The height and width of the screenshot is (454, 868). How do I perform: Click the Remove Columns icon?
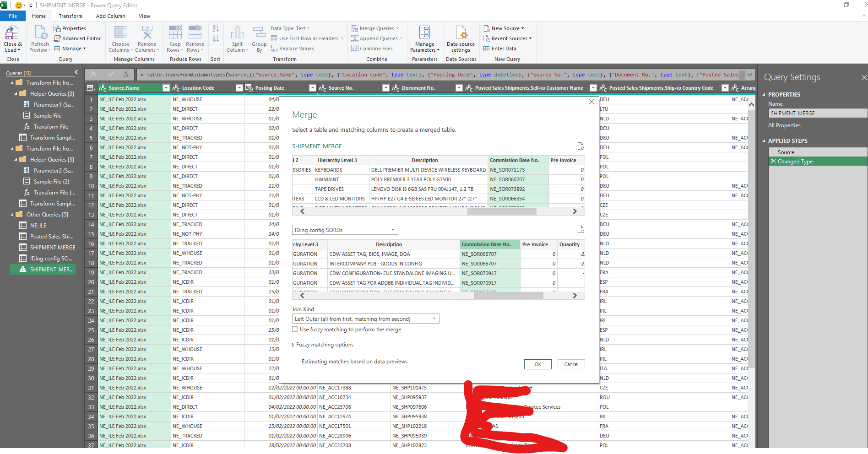click(147, 33)
